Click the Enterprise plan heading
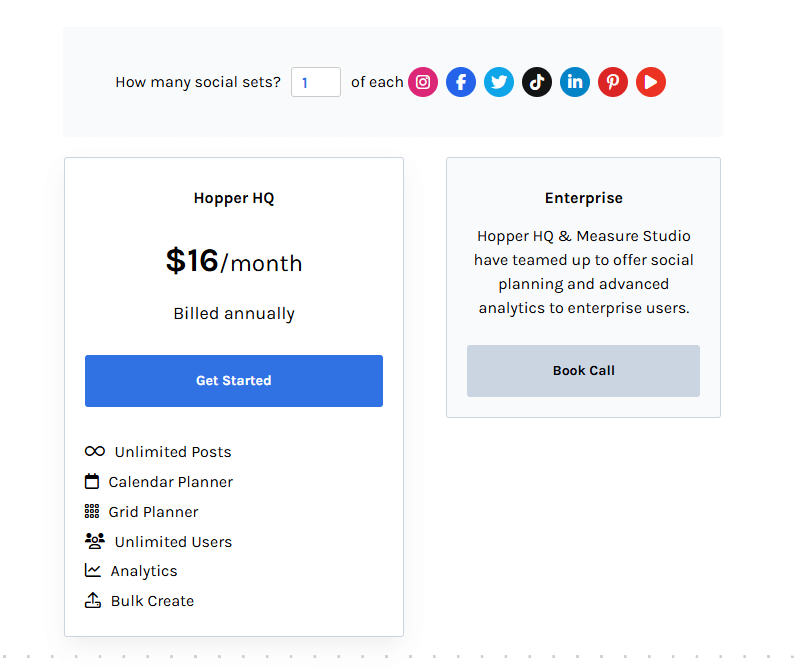 (x=584, y=198)
